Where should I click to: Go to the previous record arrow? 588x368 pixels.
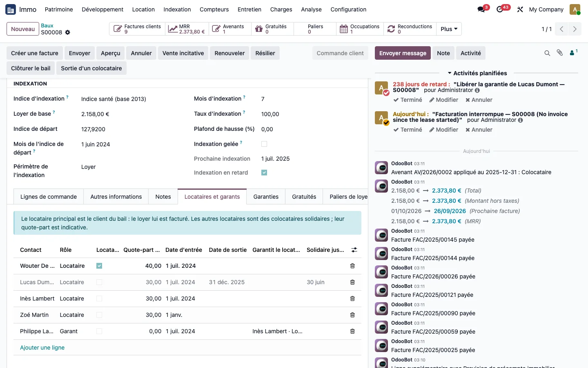coord(561,29)
